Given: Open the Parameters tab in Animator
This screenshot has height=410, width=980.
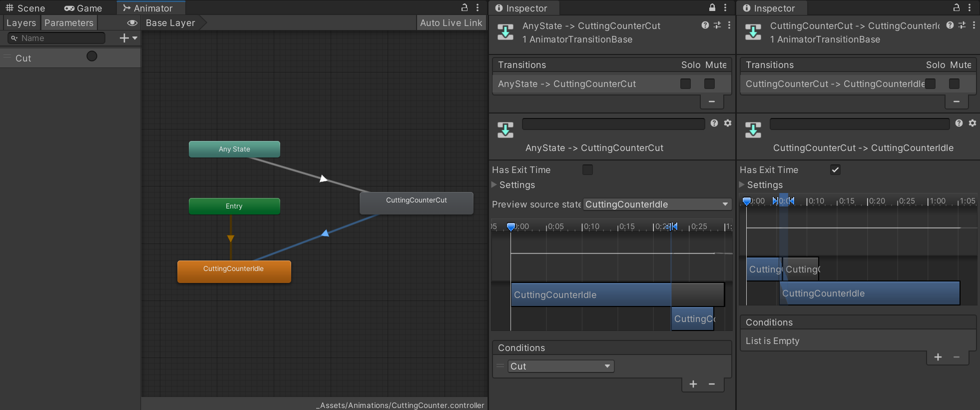Looking at the screenshot, I should (69, 23).
